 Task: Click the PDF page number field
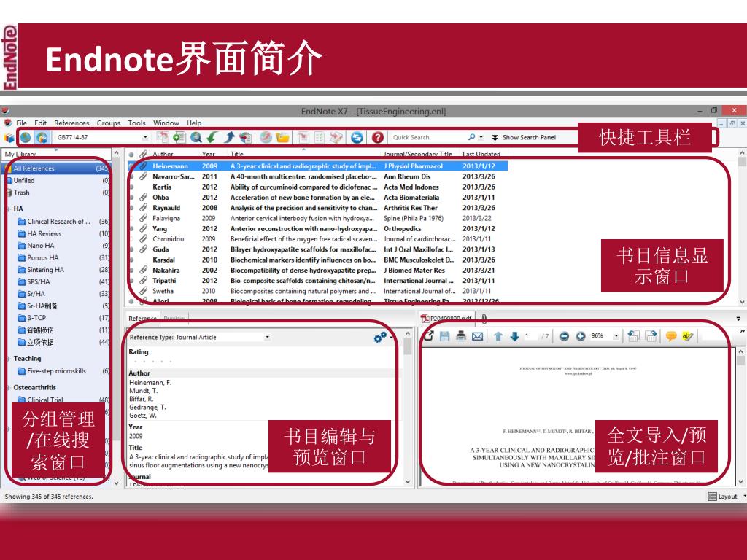[x=530, y=336]
